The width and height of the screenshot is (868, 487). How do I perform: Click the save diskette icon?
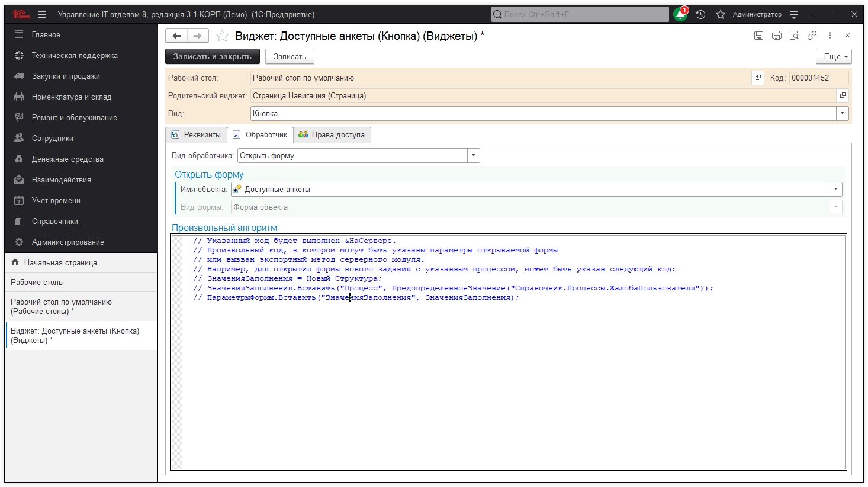click(758, 36)
